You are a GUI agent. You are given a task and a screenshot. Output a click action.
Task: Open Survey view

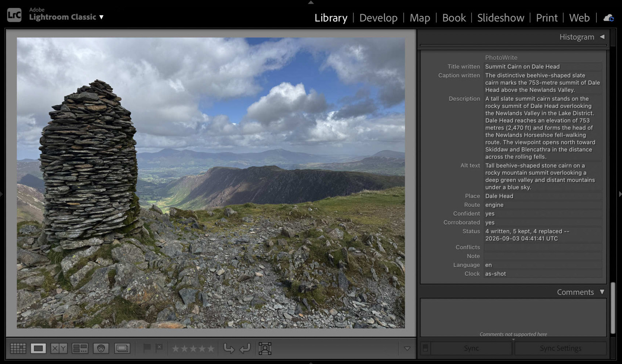pos(80,348)
